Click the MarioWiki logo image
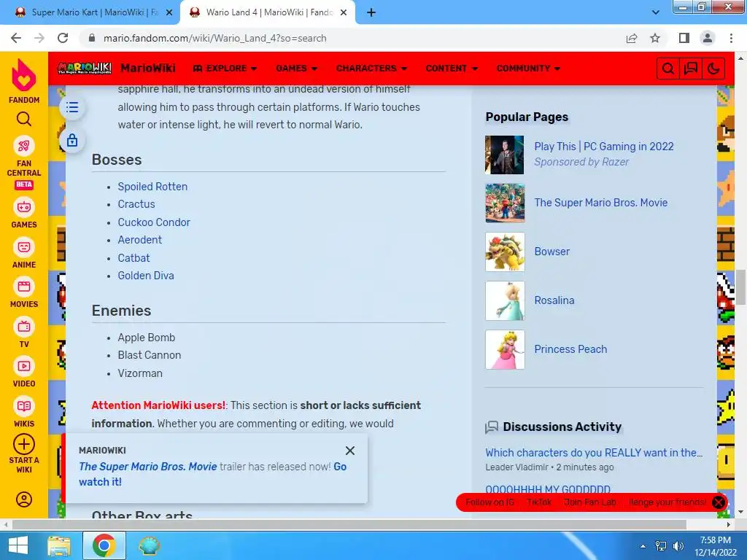This screenshot has height=560, width=747. (x=85, y=68)
